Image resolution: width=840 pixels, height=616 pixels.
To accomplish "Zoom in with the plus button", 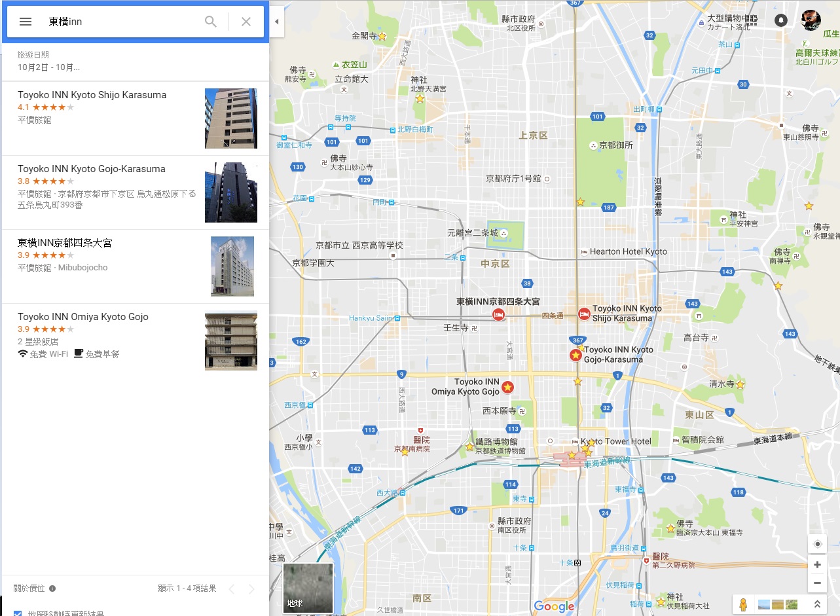I will 817,564.
